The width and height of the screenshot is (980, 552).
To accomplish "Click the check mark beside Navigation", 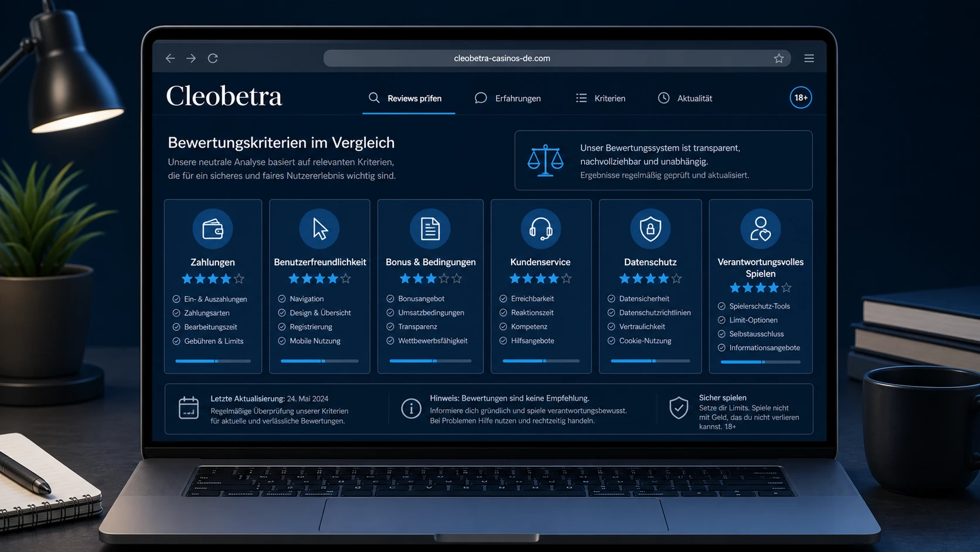I will (x=282, y=299).
